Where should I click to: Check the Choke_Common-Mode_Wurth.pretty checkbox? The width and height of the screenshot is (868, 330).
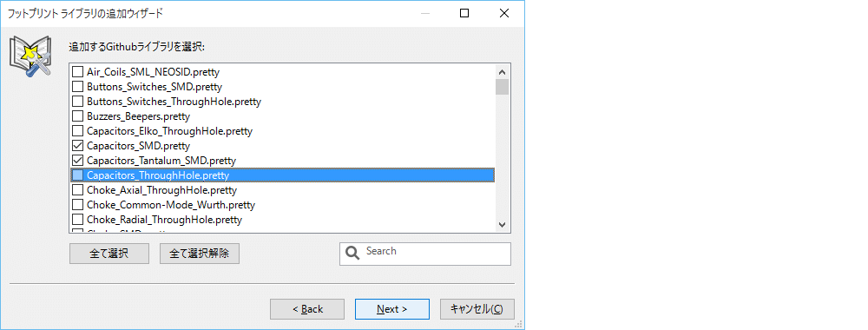(x=77, y=205)
